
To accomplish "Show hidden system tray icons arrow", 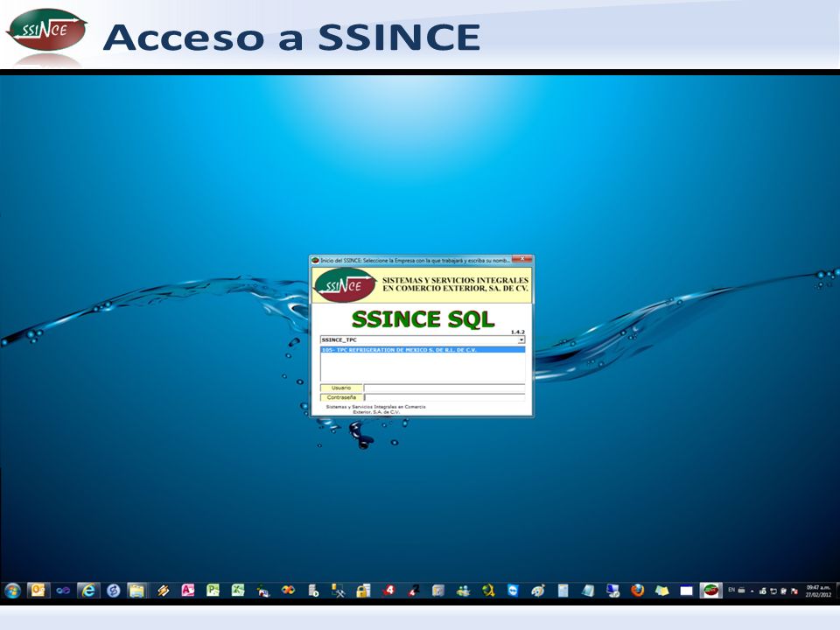I will pos(752,591).
